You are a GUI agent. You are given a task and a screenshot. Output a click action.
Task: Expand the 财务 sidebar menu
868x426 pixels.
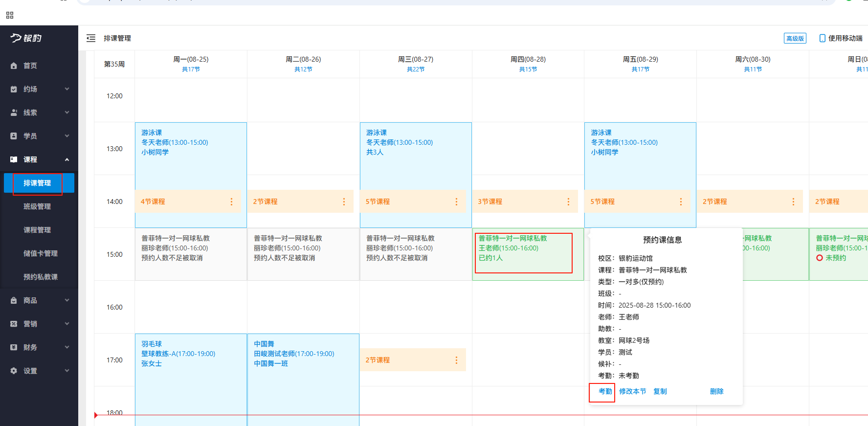coord(67,347)
